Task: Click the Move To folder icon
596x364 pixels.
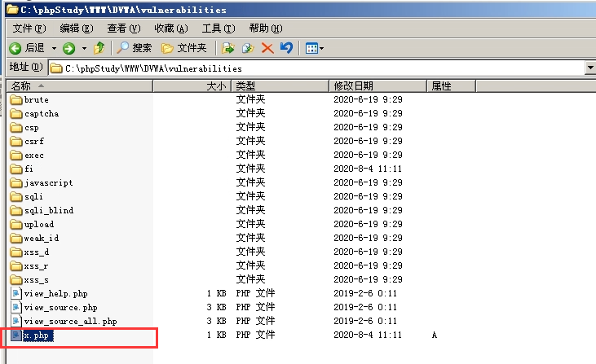Action: [229, 48]
